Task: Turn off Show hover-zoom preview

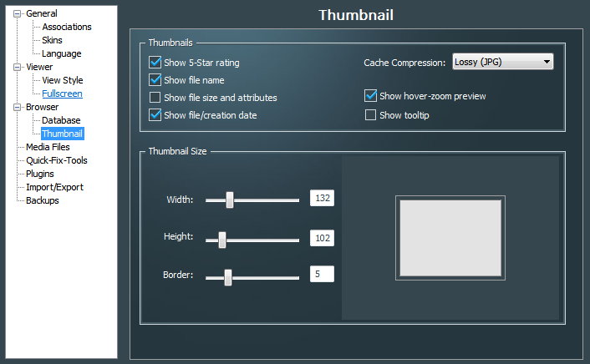Action: (x=371, y=96)
